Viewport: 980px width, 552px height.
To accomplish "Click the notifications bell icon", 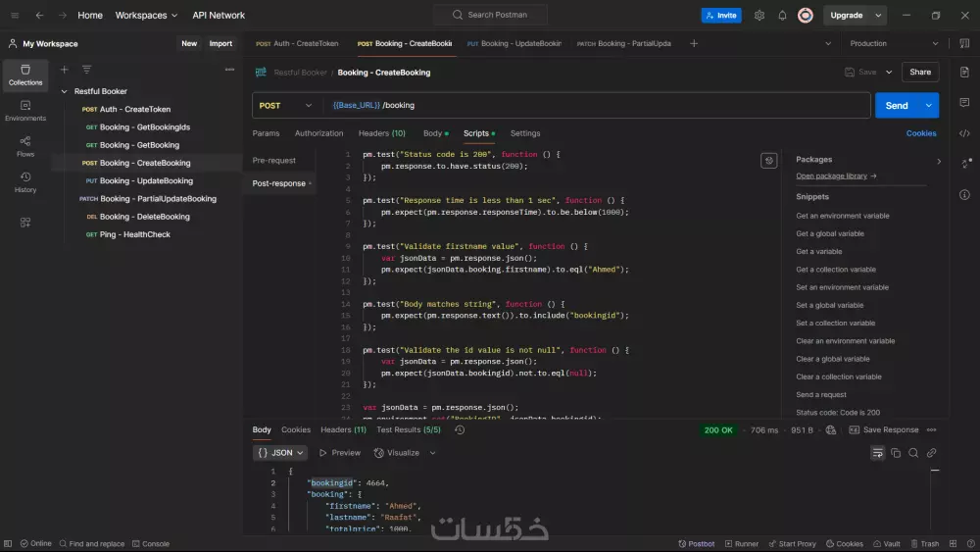I will tap(782, 16).
